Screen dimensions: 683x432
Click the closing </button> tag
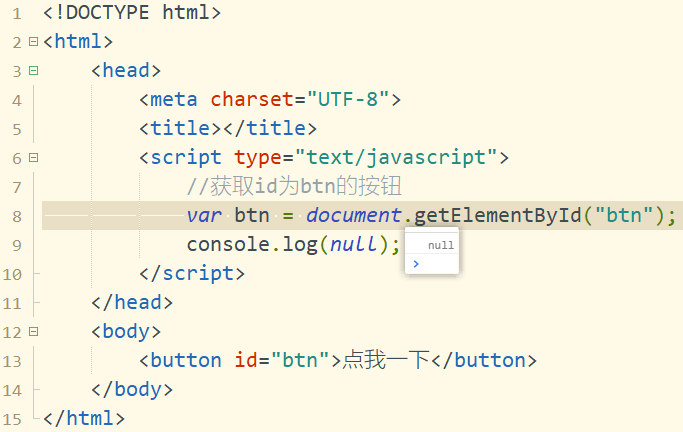[x=484, y=361]
